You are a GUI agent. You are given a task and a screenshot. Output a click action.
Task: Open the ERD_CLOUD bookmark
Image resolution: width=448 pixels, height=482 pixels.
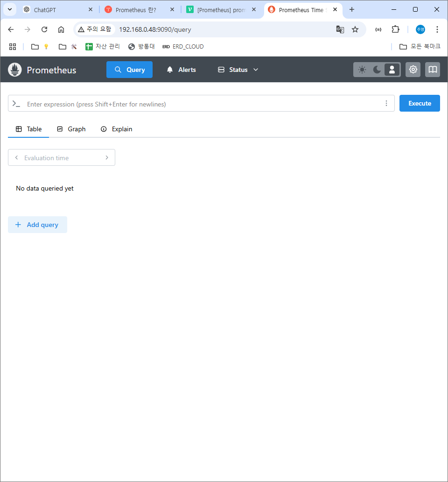[183, 47]
